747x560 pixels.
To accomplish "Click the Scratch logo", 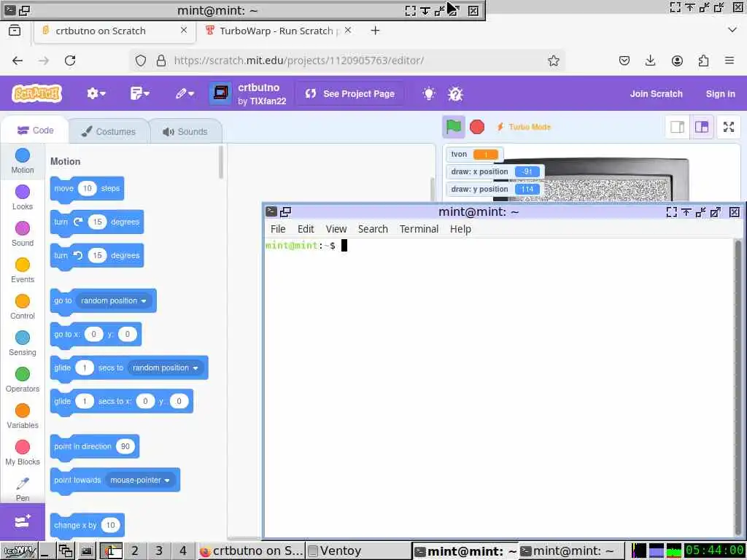I will click(37, 93).
